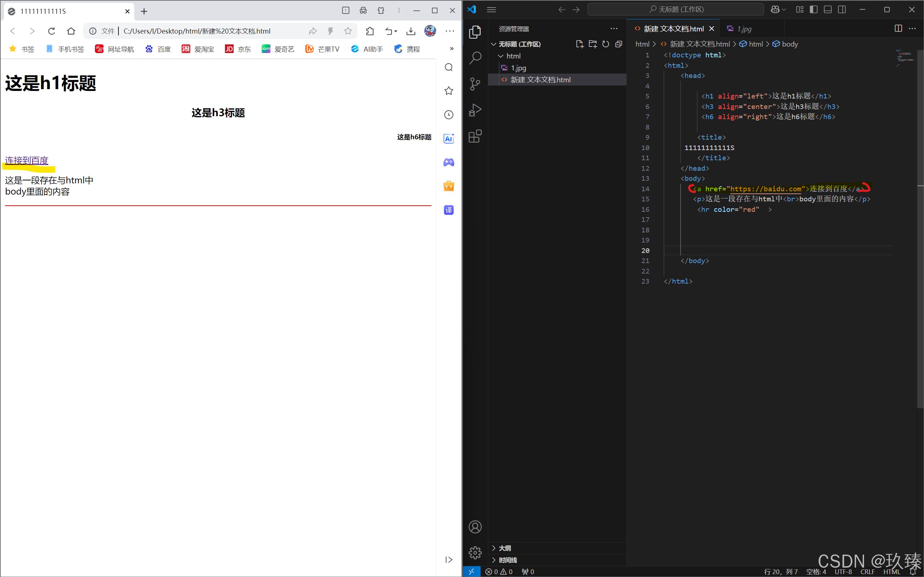Open the Source Control view
Viewport: 924px width, 577px height.
[475, 84]
